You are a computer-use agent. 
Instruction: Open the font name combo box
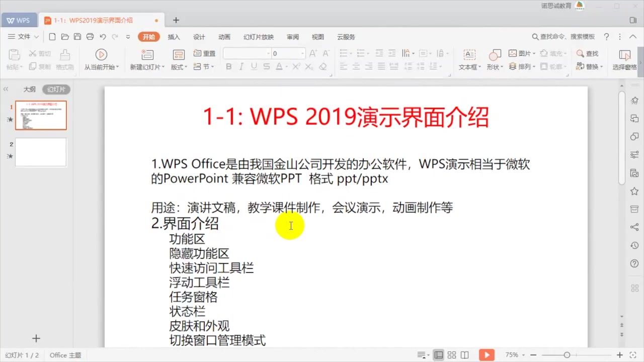pos(247,53)
